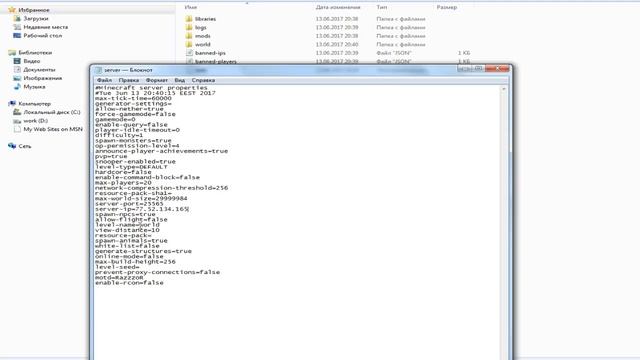
Task: Open the Видео library
Action: coord(31,61)
